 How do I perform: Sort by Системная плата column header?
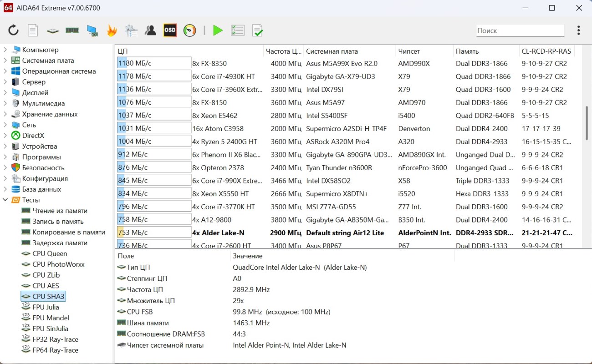click(x=332, y=51)
